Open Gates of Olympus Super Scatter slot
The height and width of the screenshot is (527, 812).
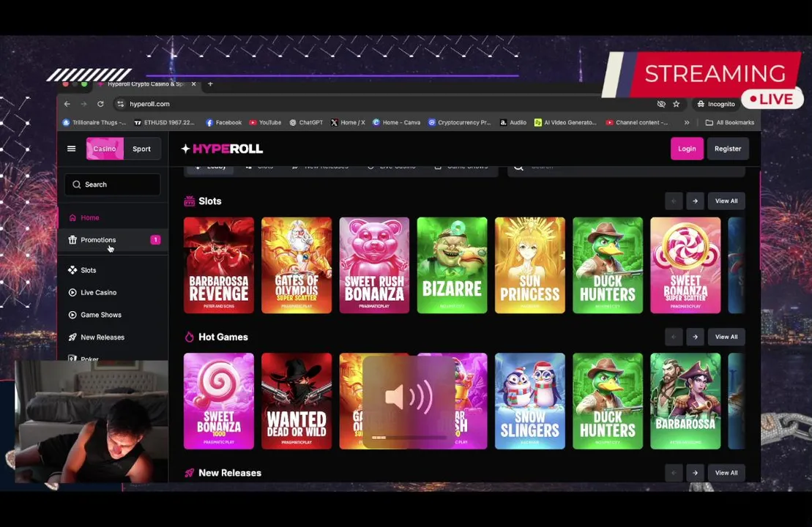tap(297, 265)
